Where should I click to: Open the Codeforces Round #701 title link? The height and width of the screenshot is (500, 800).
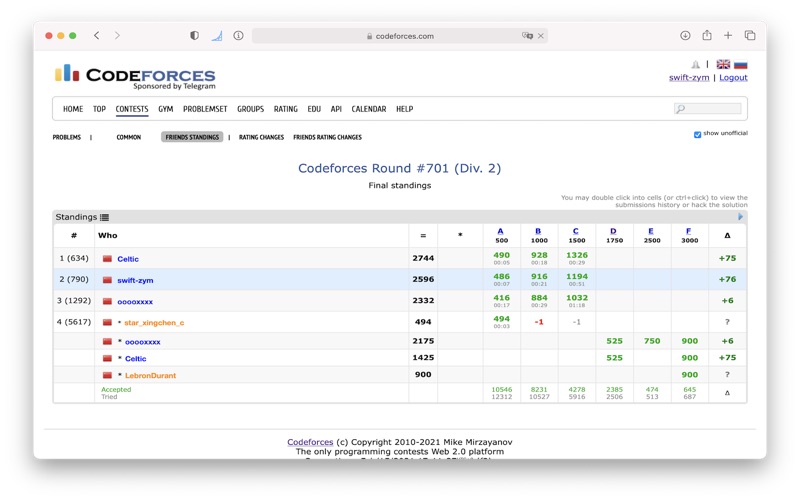click(x=399, y=168)
